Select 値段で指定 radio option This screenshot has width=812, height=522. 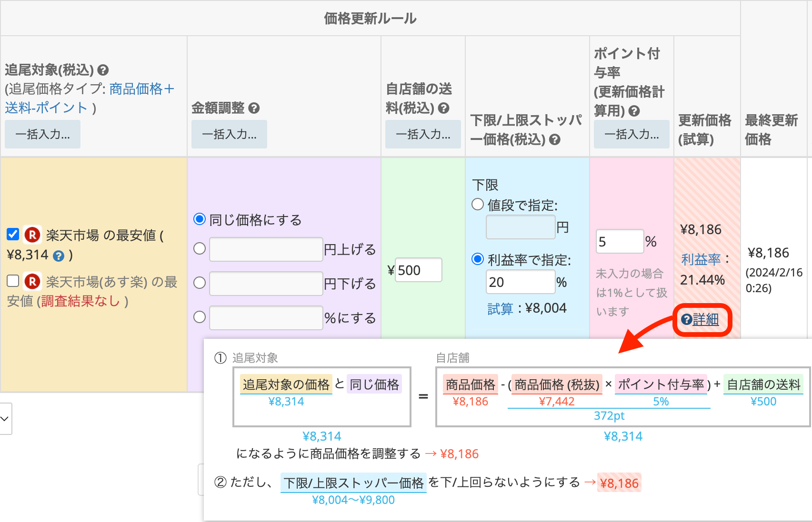(x=478, y=205)
